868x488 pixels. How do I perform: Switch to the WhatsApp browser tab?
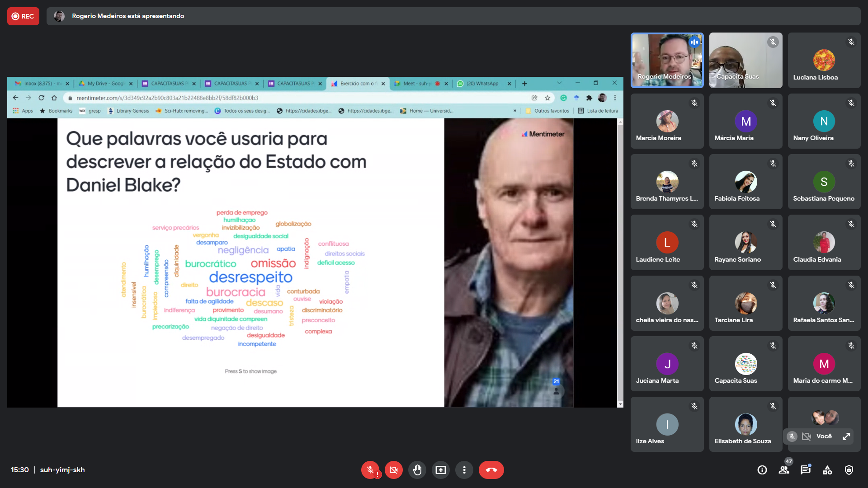tap(482, 84)
